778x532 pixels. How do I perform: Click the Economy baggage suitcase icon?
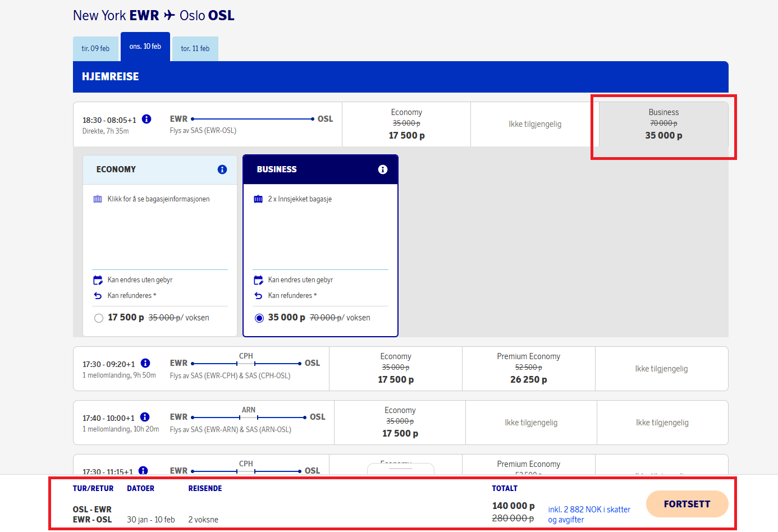tap(98, 199)
